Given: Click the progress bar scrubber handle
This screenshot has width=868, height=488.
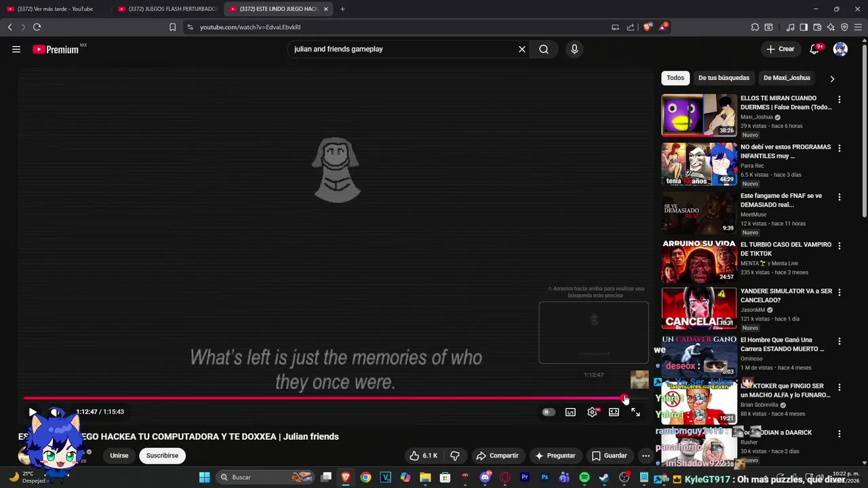Looking at the screenshot, I should pos(625,398).
